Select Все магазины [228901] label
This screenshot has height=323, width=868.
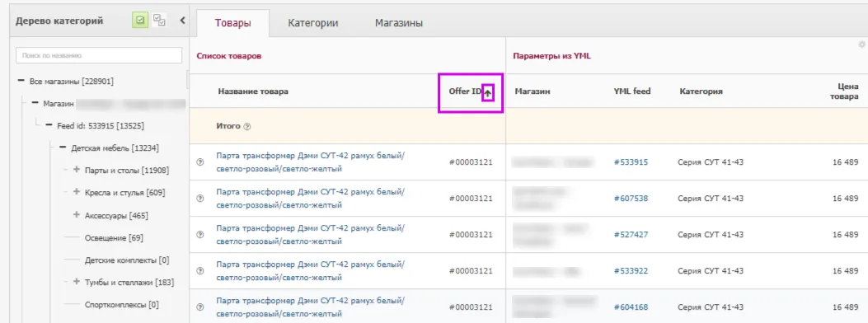point(72,82)
